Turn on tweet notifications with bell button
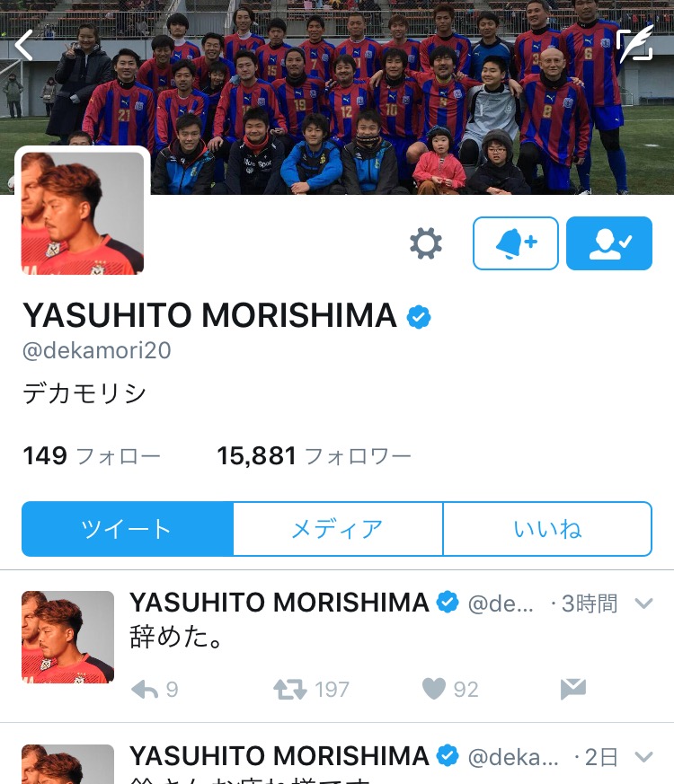The height and width of the screenshot is (784, 674). tap(515, 243)
